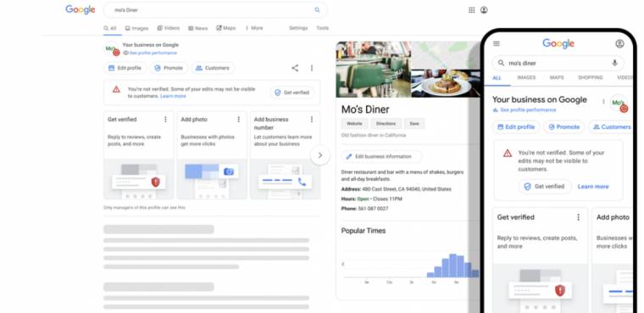The height and width of the screenshot is (313, 644).
Task: Select the SHOPPING tab on phone
Action: [591, 77]
